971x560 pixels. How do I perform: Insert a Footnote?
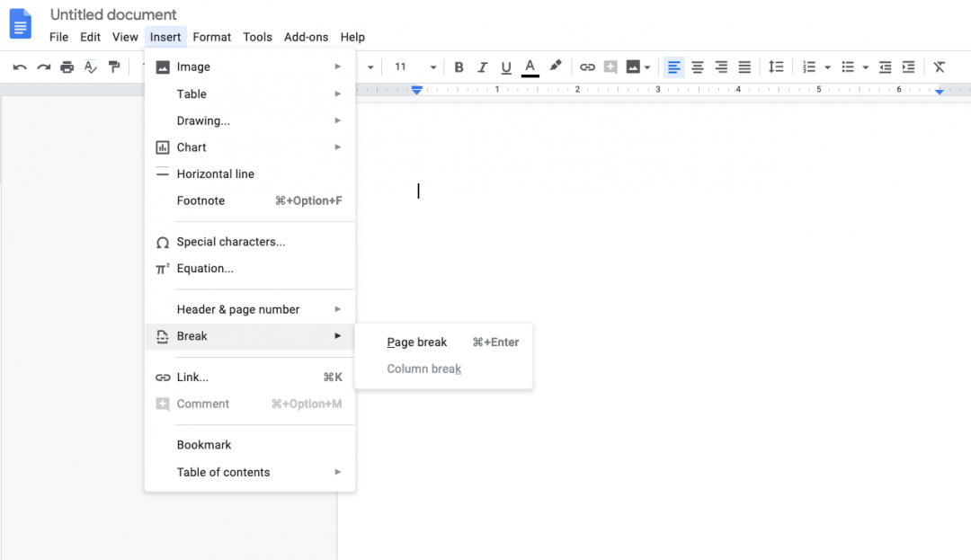250,200
